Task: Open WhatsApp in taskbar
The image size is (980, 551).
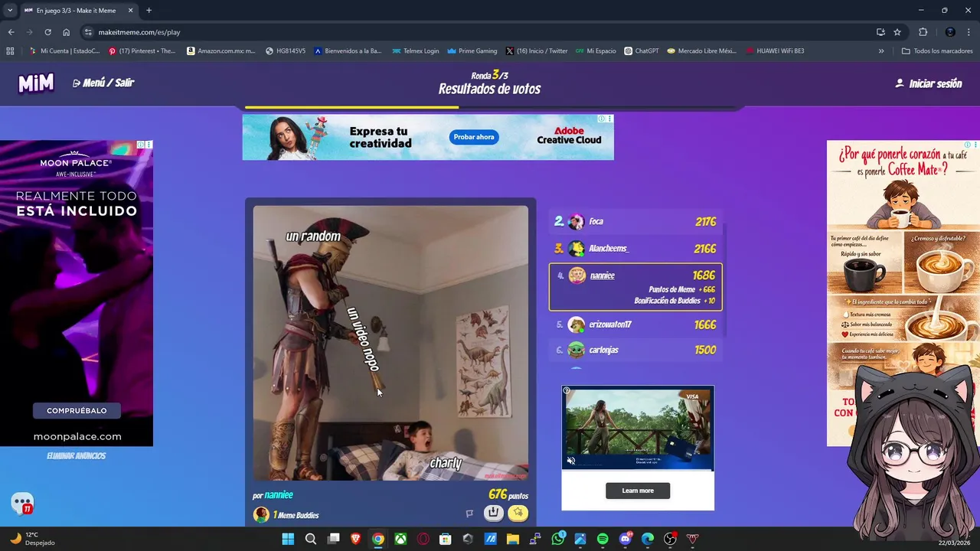Action: [557, 539]
